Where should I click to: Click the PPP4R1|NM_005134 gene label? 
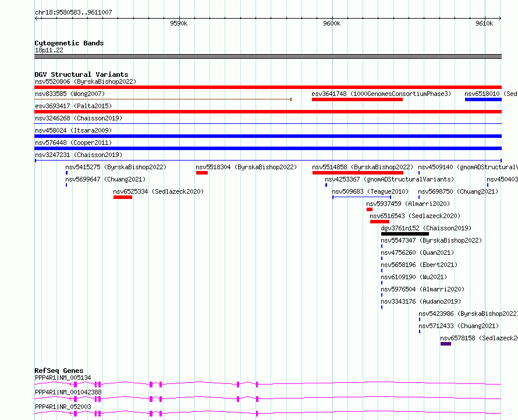[x=63, y=378]
